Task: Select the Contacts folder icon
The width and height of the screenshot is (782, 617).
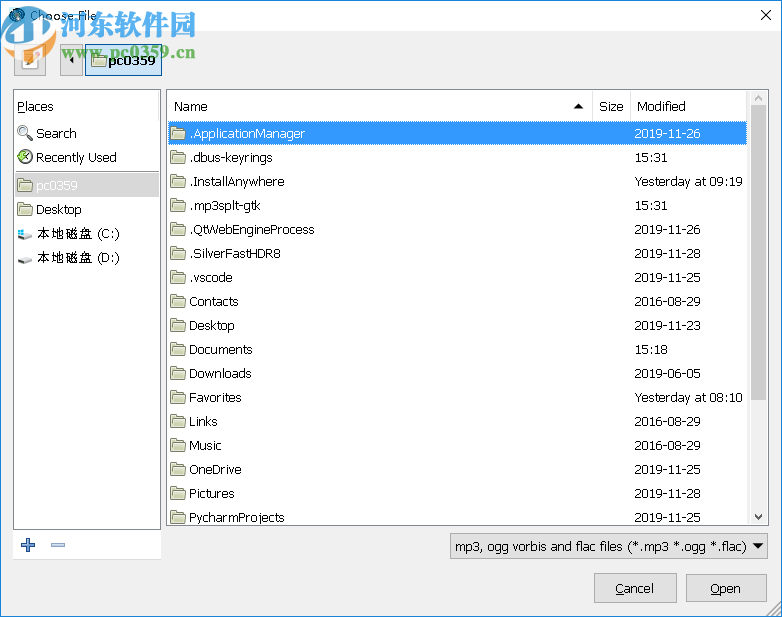Action: (178, 301)
